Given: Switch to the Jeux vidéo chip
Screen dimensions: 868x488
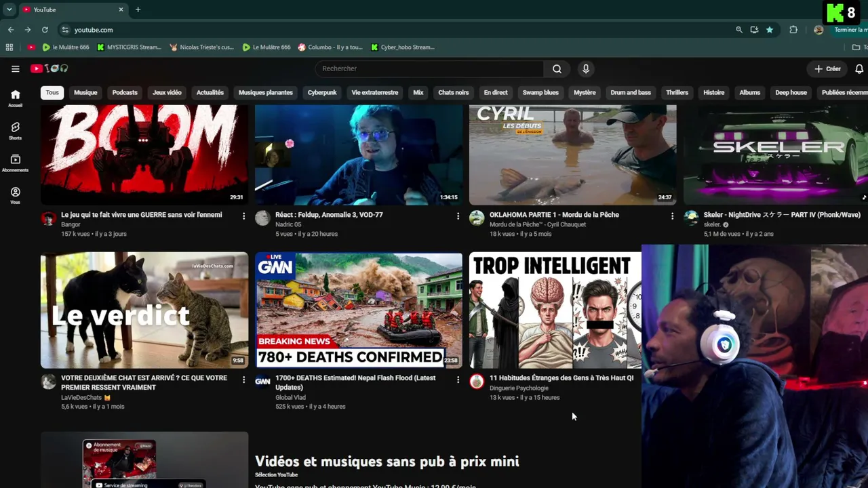Looking at the screenshot, I should [x=167, y=93].
